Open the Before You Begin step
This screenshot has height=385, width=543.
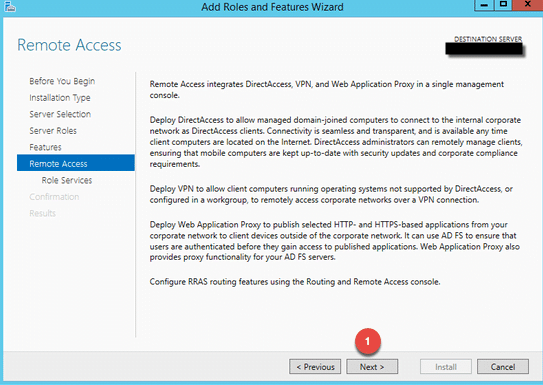pos(62,81)
